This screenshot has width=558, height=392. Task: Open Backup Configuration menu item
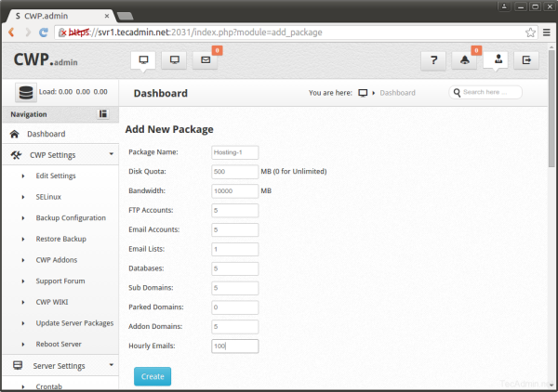71,217
